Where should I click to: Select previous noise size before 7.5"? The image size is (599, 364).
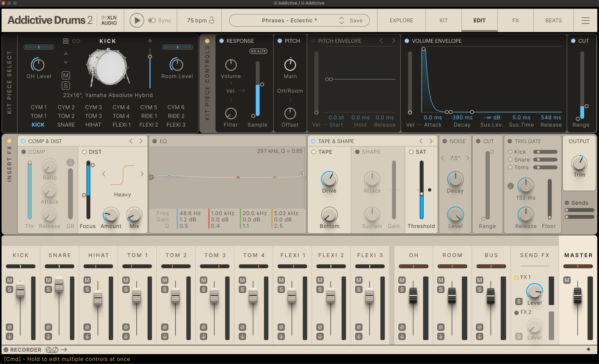(x=443, y=158)
